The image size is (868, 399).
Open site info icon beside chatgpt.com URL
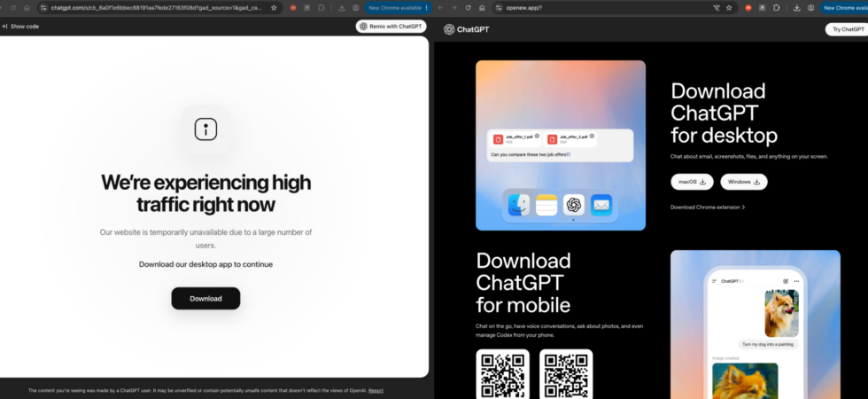pyautogui.click(x=43, y=8)
